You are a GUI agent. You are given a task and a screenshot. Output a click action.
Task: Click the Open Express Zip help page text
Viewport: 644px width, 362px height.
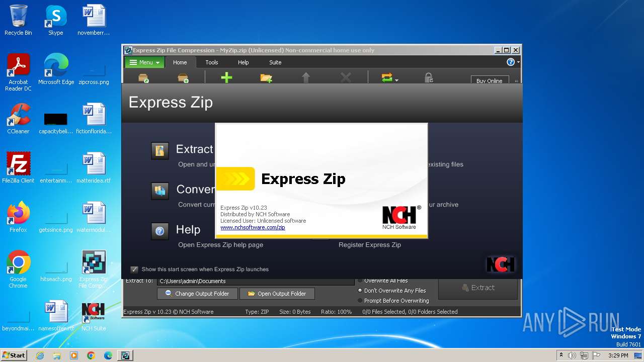pos(220,245)
